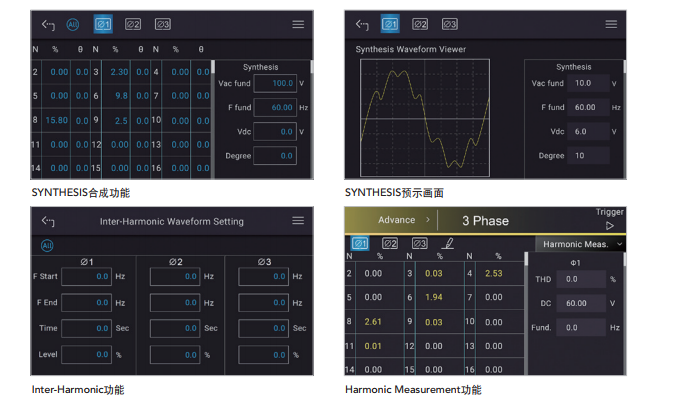
Task: Open hamburger menu in Inter-Harmonic Waveform Setting
Action: [298, 221]
